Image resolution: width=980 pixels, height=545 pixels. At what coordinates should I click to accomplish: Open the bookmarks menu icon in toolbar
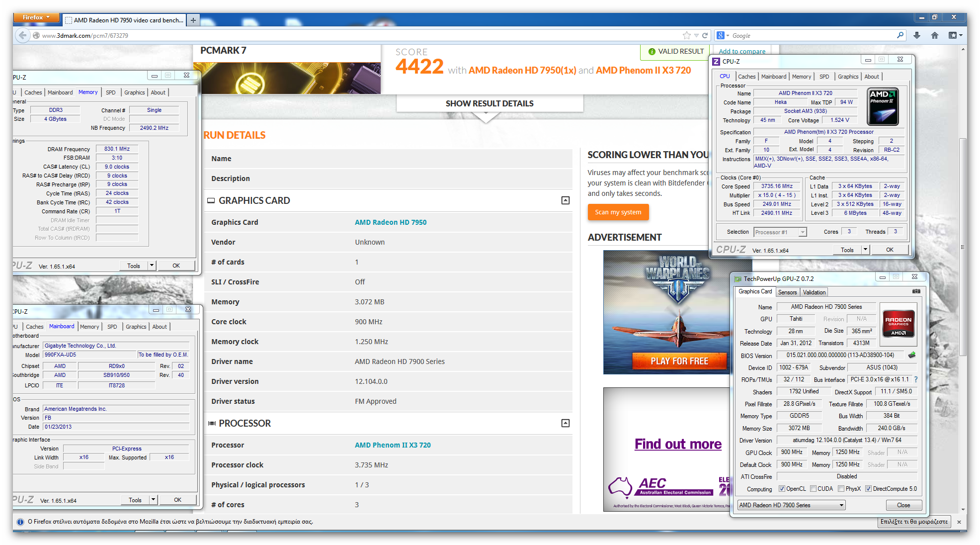(955, 35)
